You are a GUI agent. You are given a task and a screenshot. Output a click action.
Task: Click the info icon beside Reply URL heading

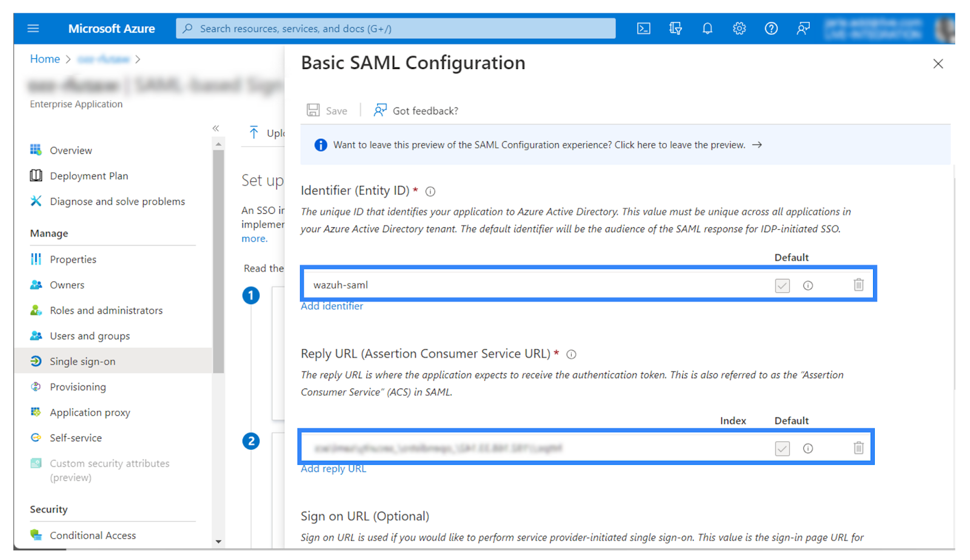point(571,355)
